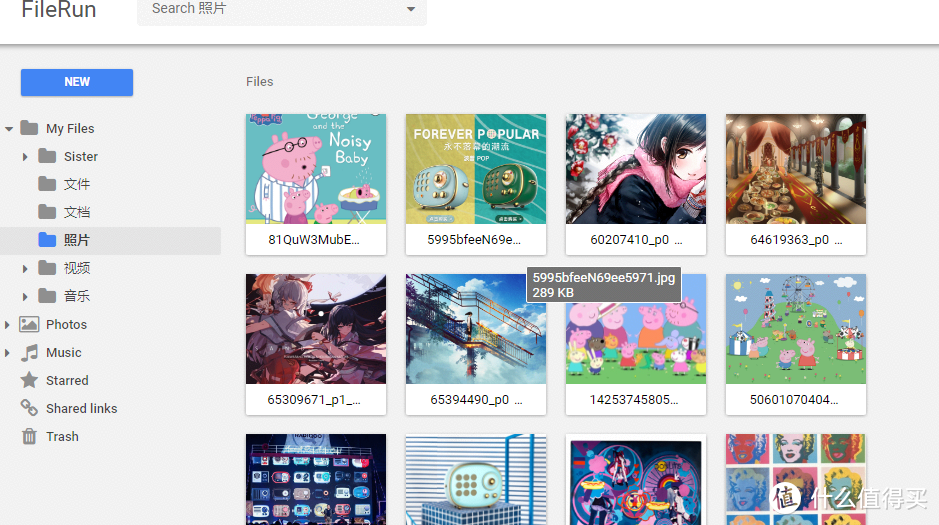Click the Files heading label
The width and height of the screenshot is (939, 525).
[259, 81]
